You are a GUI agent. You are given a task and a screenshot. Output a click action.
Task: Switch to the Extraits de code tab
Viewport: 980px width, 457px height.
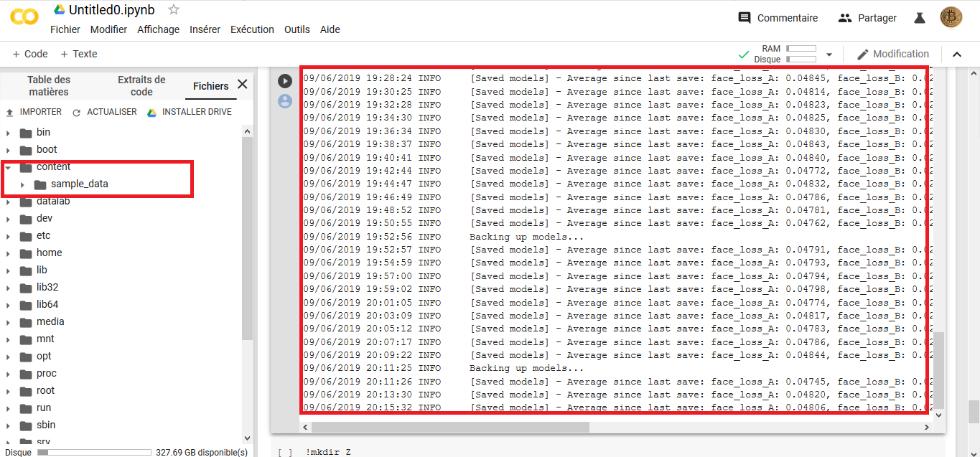[141, 85]
